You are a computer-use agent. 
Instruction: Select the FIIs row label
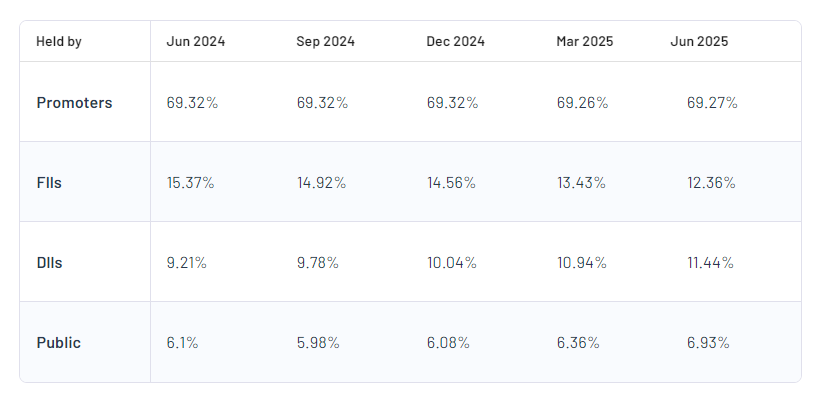tap(51, 183)
